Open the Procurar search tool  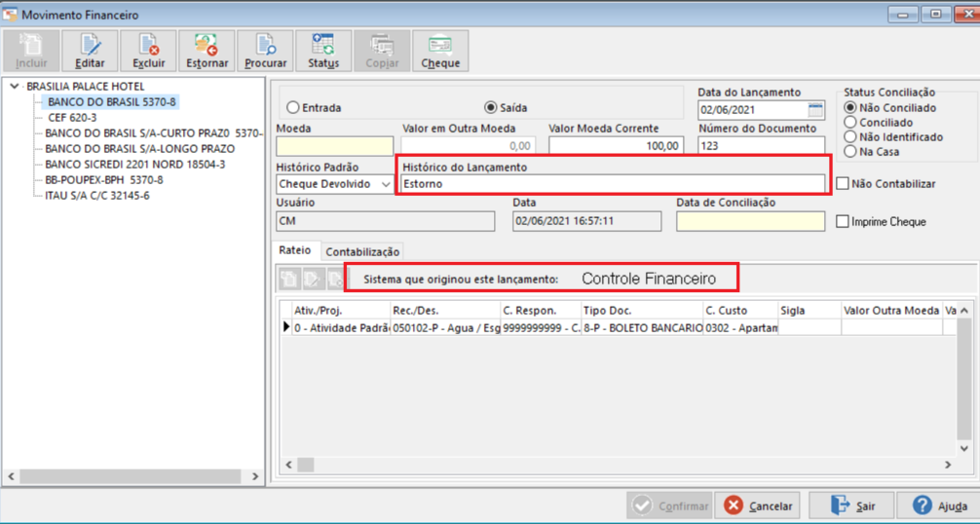(266, 51)
